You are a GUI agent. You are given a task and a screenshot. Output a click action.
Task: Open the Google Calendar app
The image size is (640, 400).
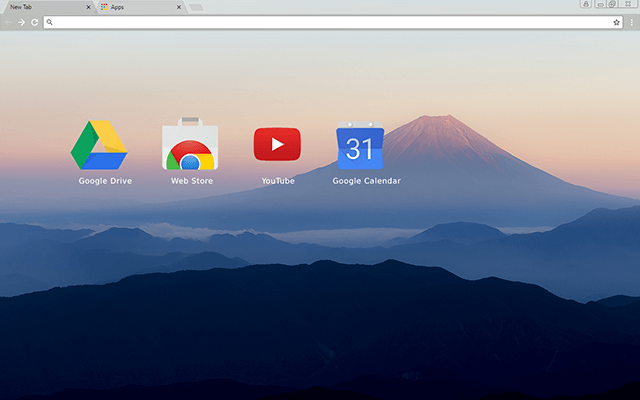[x=359, y=146]
